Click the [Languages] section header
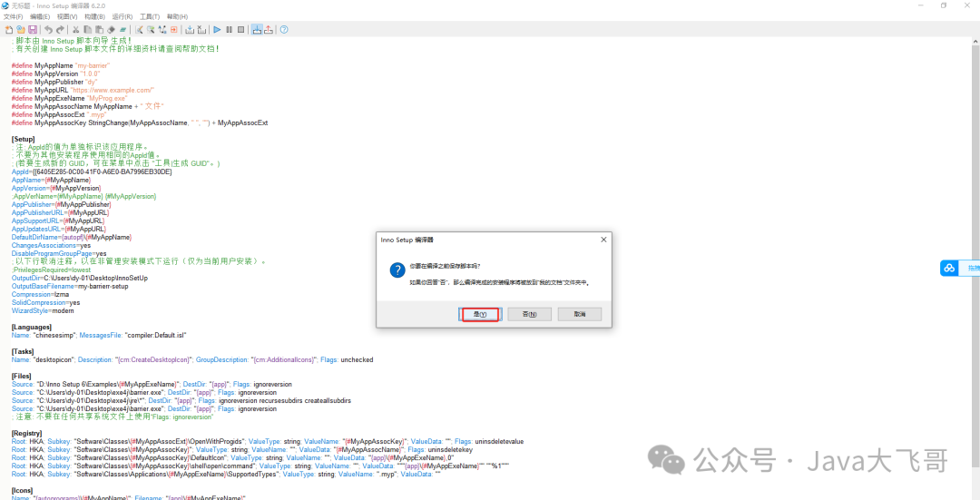The height and width of the screenshot is (500, 980). [x=31, y=327]
